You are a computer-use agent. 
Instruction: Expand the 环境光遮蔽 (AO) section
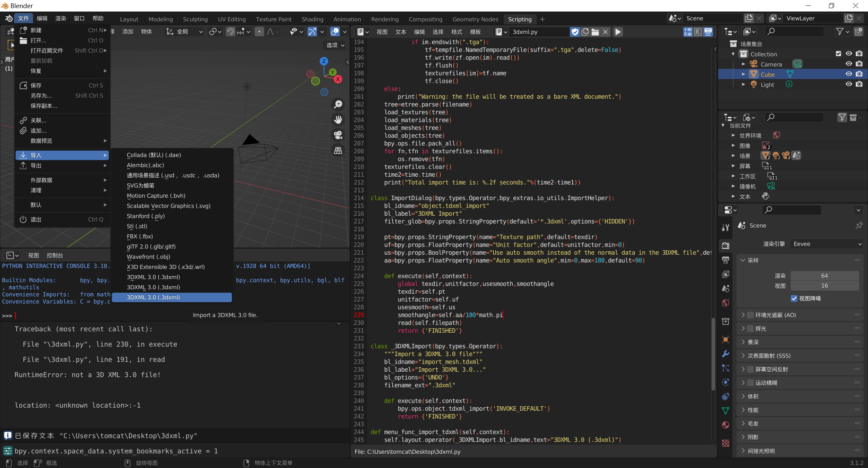click(x=743, y=315)
